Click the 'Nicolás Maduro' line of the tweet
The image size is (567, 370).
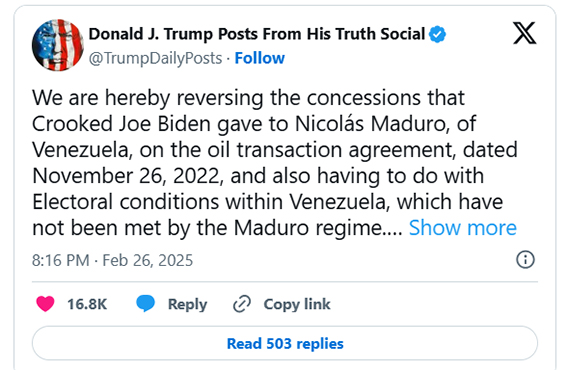click(254, 124)
